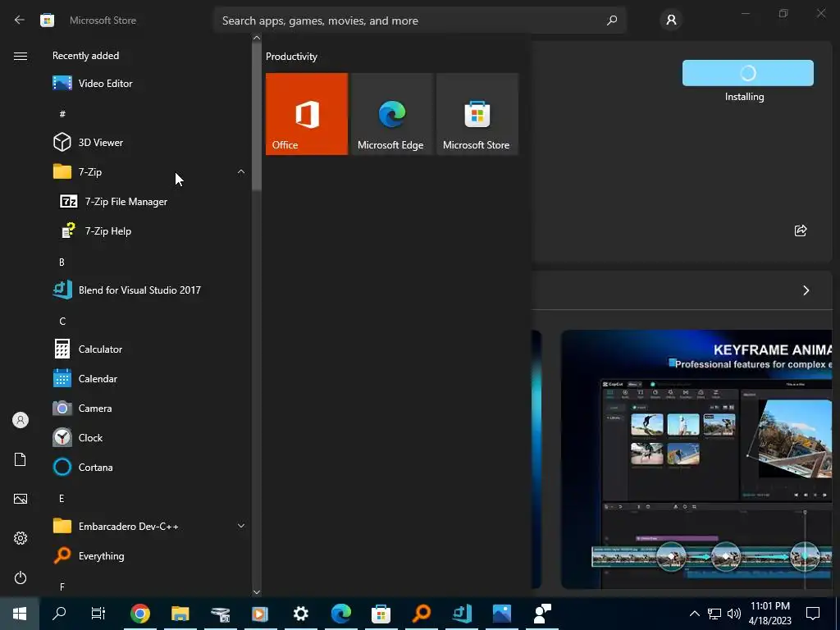This screenshot has width=840, height=630.
Task: Click the Recently added heading
Action: point(85,56)
